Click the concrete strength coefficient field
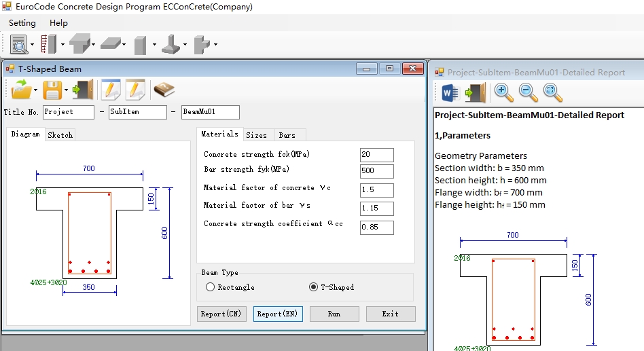Image resolution: width=644 pixels, height=351 pixels. click(x=376, y=227)
